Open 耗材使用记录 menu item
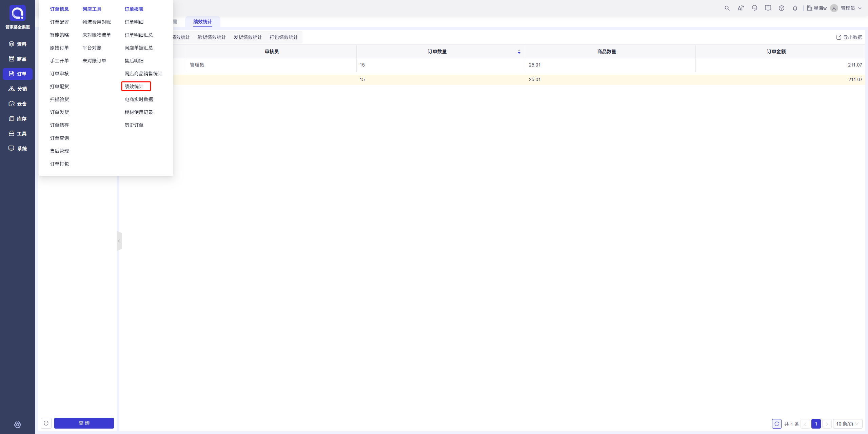Image resolution: width=868 pixels, height=434 pixels. (139, 112)
